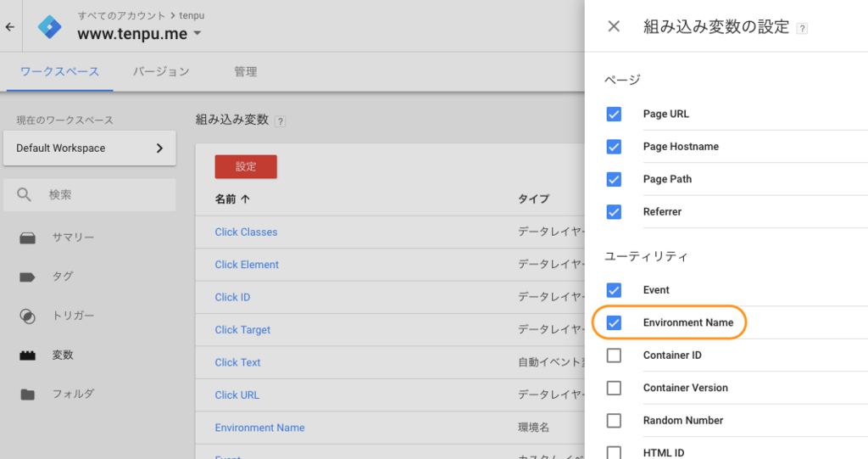The width and height of the screenshot is (868, 459).
Task: Open 変数 in the sidebar
Action: (63, 355)
